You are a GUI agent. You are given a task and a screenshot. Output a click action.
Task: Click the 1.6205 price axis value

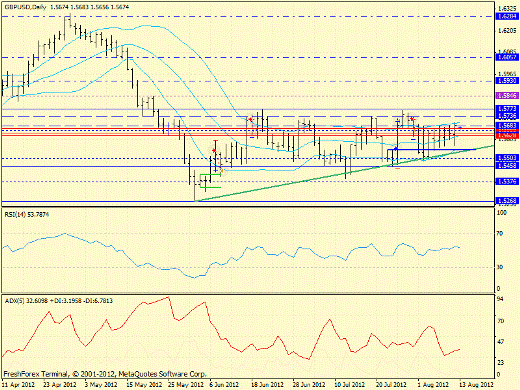(x=507, y=30)
